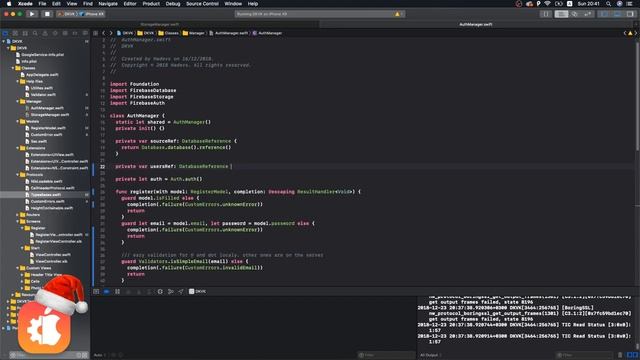Viewport: 640px width, 360px height.
Task: Click the variables view filter field
Action: click(x=386, y=355)
